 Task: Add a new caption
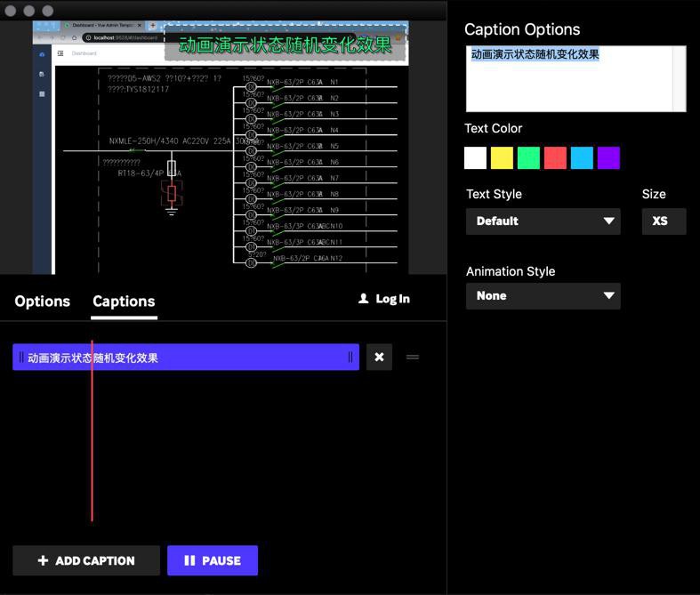86,560
